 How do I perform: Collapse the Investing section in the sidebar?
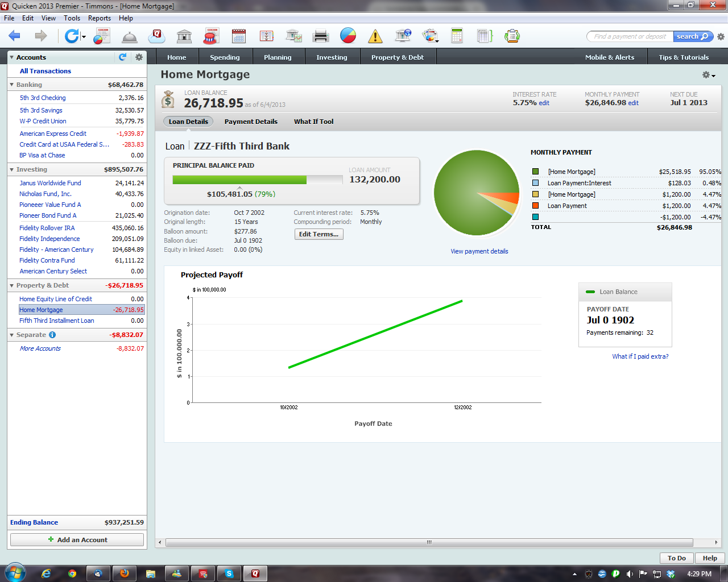click(11, 169)
